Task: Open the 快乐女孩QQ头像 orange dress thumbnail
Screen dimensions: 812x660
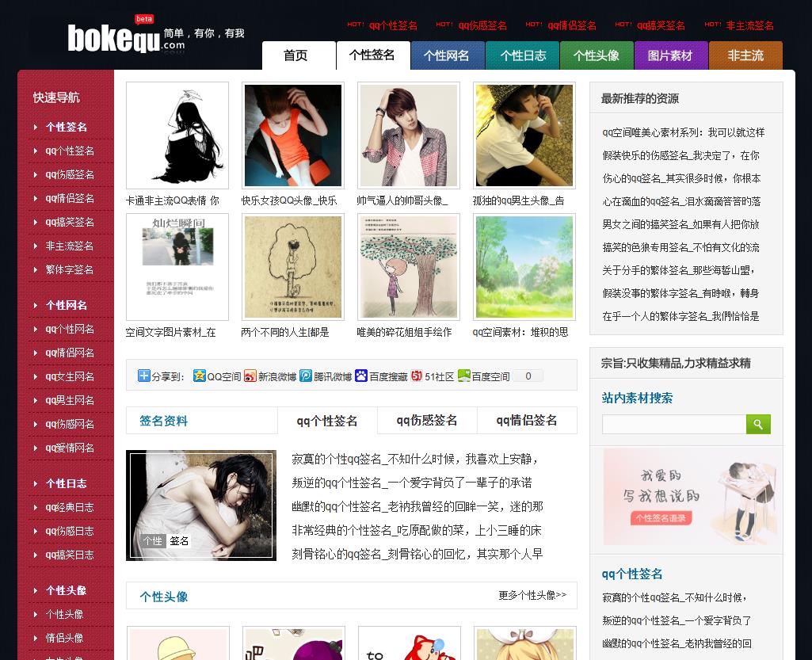Action: coord(293,135)
